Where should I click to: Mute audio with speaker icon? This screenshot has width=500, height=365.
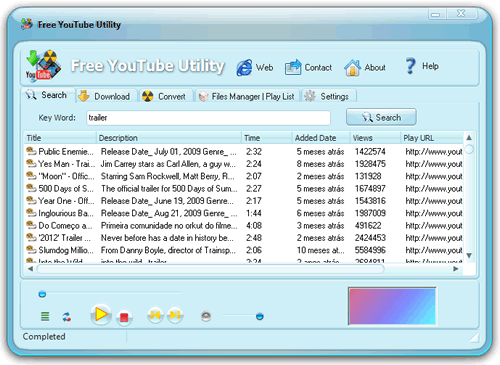(x=206, y=316)
